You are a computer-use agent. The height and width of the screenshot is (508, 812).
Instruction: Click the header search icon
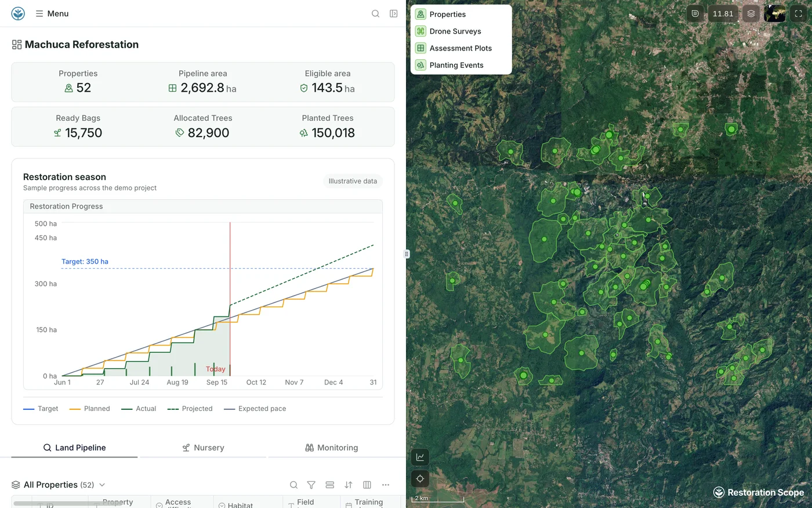tap(376, 13)
